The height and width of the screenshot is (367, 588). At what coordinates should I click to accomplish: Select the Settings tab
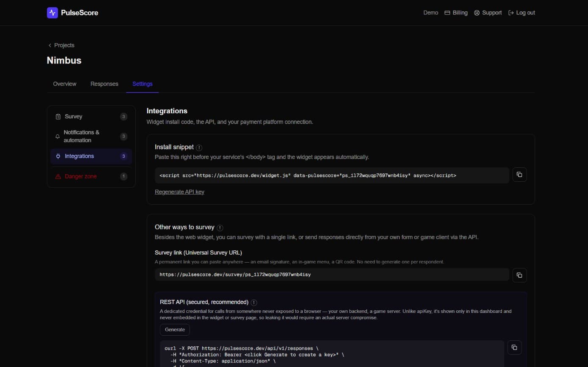143,84
